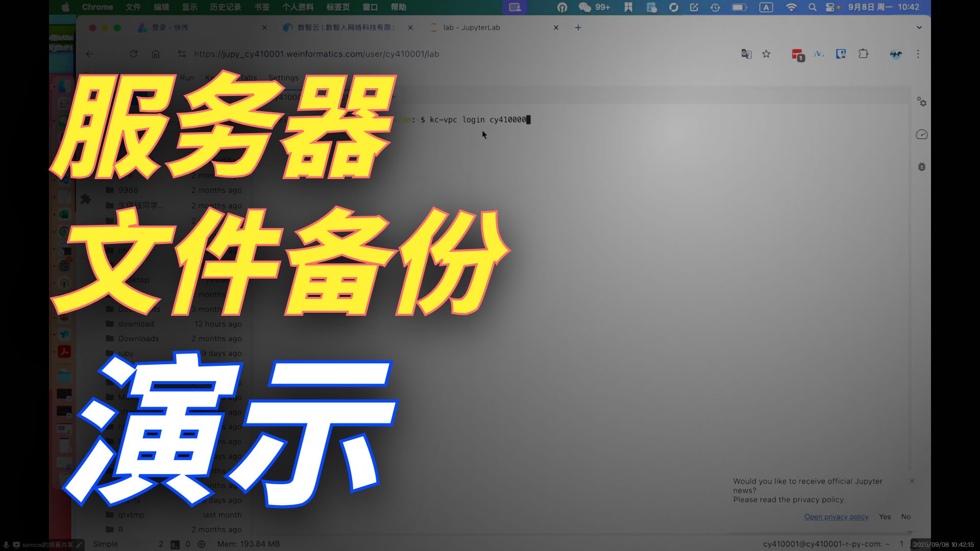Open the Run menu in JupyterLab

tap(187, 78)
